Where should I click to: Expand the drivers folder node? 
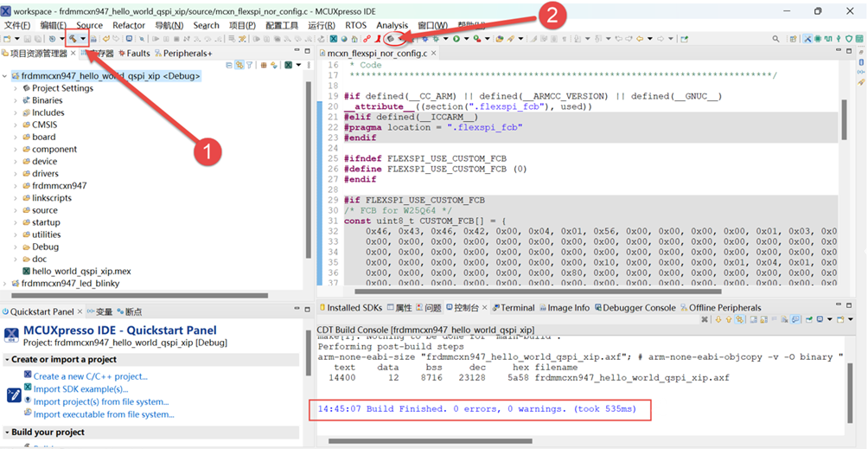(x=15, y=174)
